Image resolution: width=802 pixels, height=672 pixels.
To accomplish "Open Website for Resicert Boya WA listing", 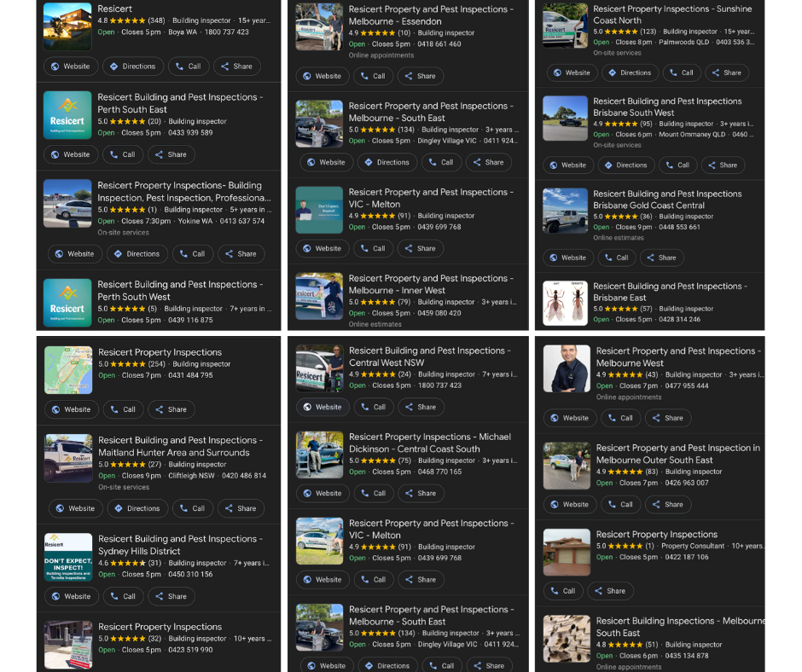I will pyautogui.click(x=69, y=67).
